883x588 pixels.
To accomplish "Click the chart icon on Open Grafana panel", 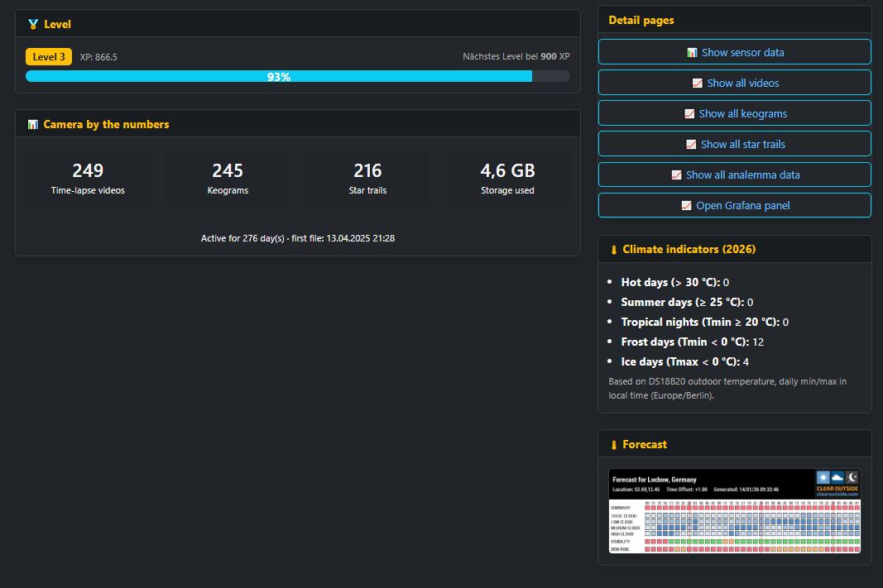I will pos(686,206).
